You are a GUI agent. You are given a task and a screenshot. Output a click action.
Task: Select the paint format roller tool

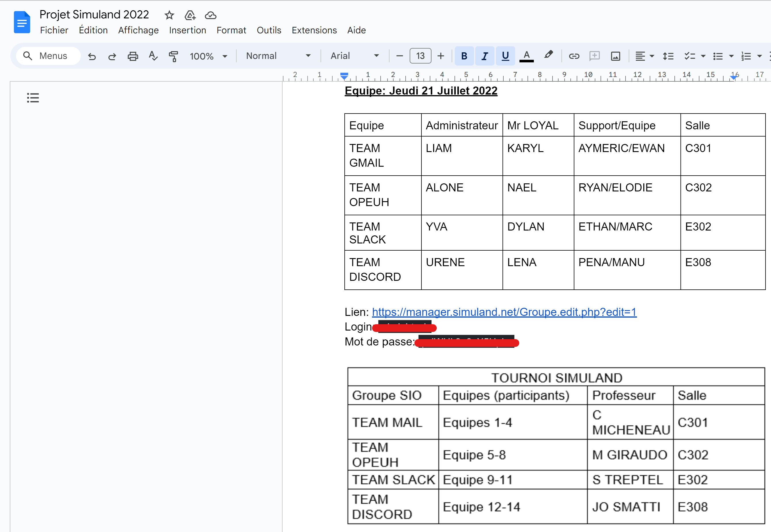coord(173,56)
